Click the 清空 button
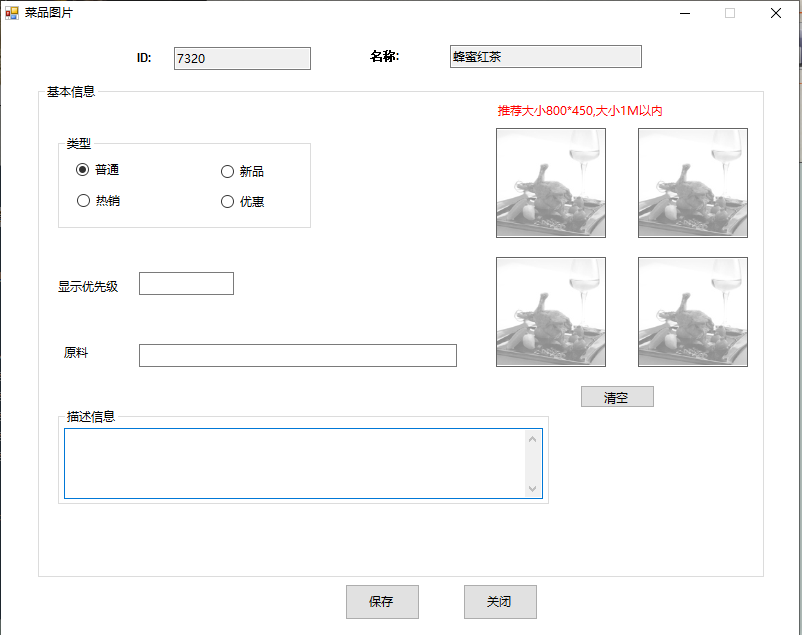 point(617,397)
